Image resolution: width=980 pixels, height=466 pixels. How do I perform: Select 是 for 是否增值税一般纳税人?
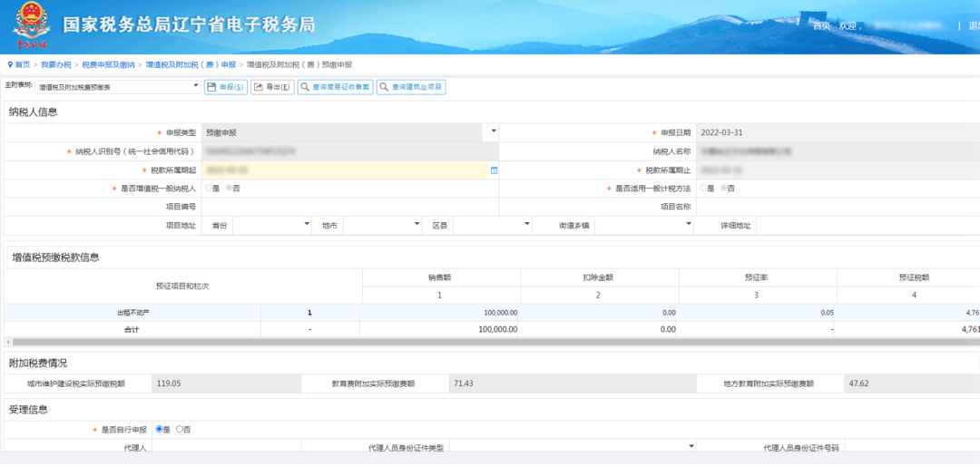coord(209,188)
